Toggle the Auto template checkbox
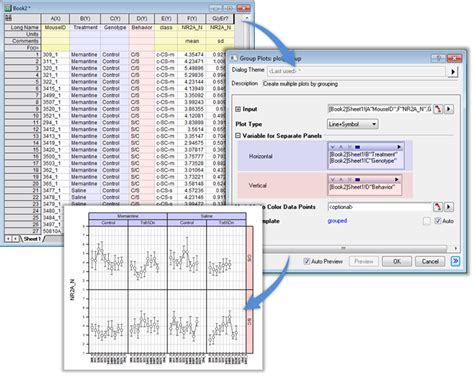The height and width of the screenshot is (376, 474). point(438,221)
